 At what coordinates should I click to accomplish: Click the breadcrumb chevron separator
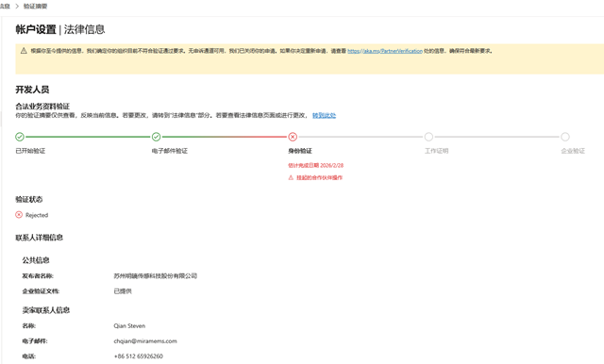[x=17, y=7]
